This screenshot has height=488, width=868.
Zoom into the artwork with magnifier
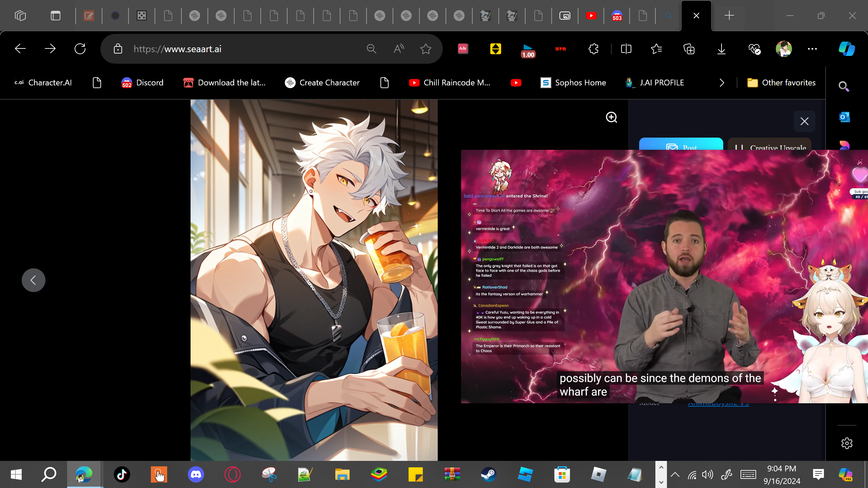point(611,117)
